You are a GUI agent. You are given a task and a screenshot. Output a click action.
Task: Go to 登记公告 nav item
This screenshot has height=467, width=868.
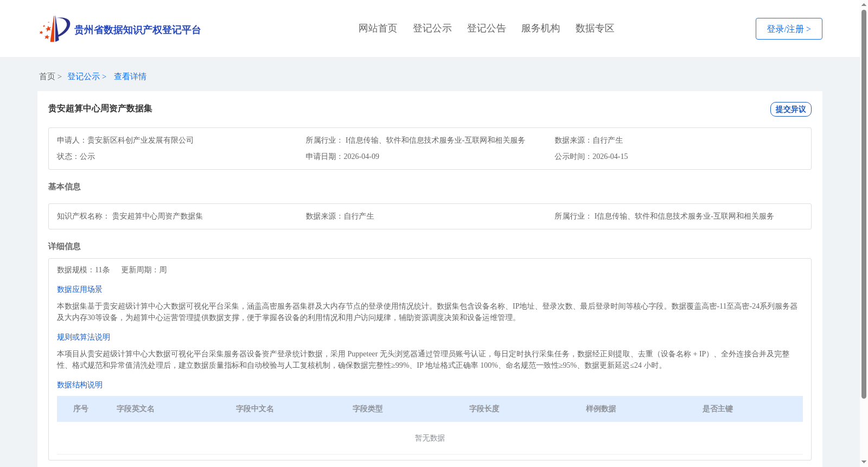pyautogui.click(x=486, y=28)
